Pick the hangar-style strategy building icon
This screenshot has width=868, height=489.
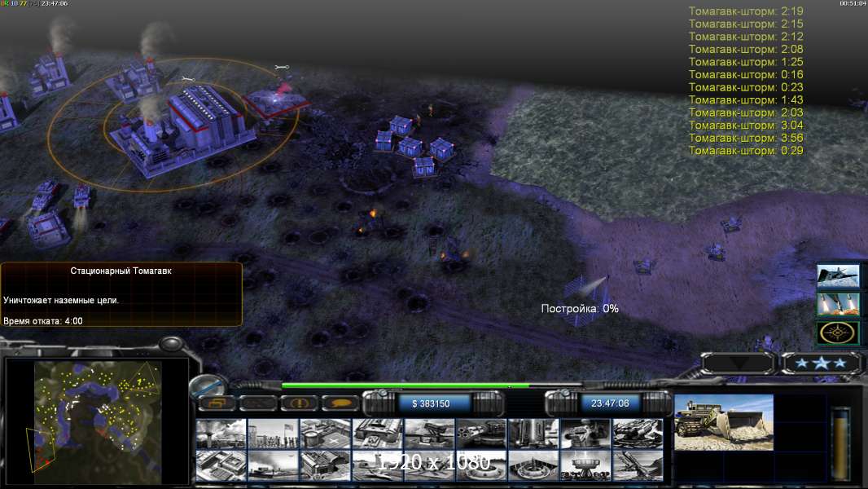[x=326, y=465]
